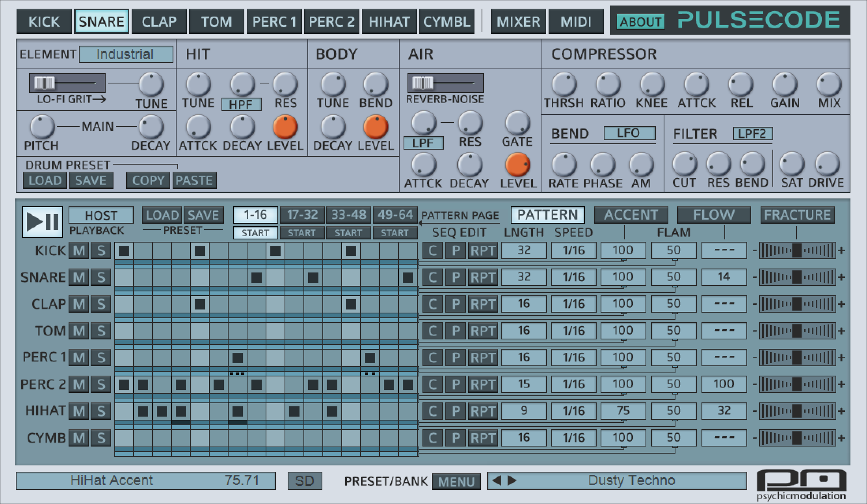This screenshot has height=504, width=867.
Task: Adjust the KICK row shift slider
Action: tap(797, 250)
